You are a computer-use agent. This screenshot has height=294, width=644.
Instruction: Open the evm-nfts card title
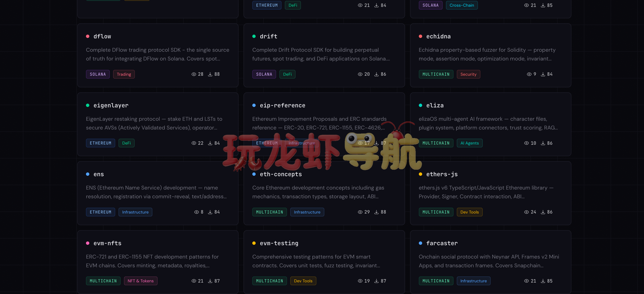tap(107, 243)
